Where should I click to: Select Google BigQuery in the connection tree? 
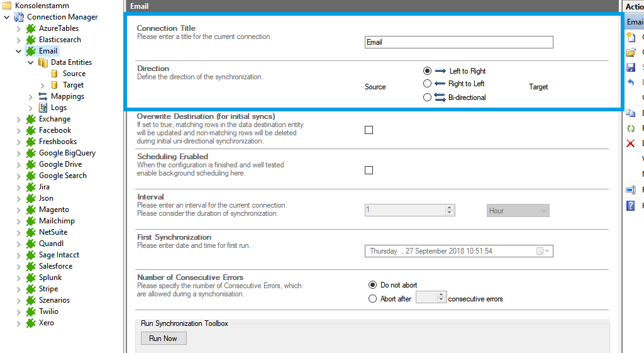click(67, 153)
